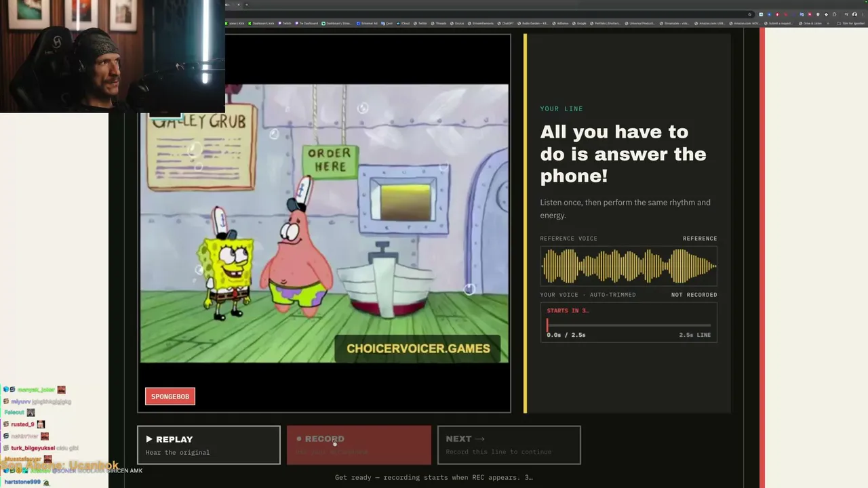Open the 'Drive & Listen' bookmark
This screenshot has height=488, width=868.
pos(811,24)
